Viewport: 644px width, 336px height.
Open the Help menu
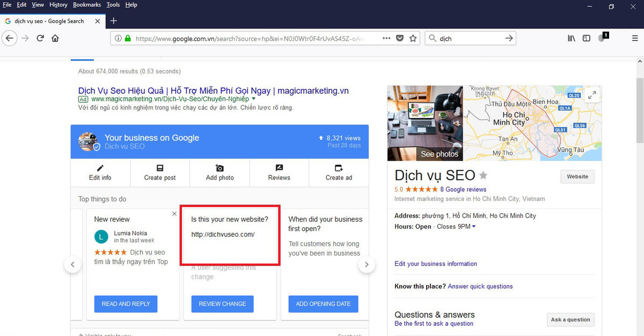tap(131, 5)
